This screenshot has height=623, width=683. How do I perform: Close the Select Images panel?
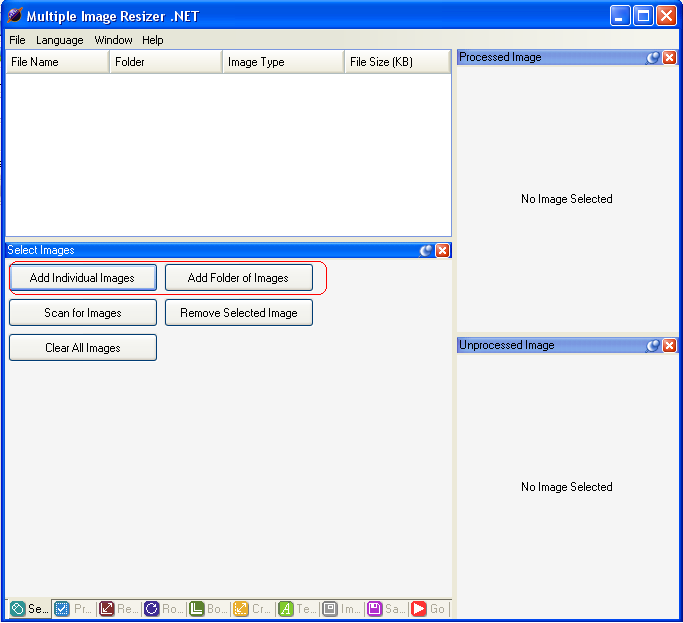pyautogui.click(x=443, y=251)
